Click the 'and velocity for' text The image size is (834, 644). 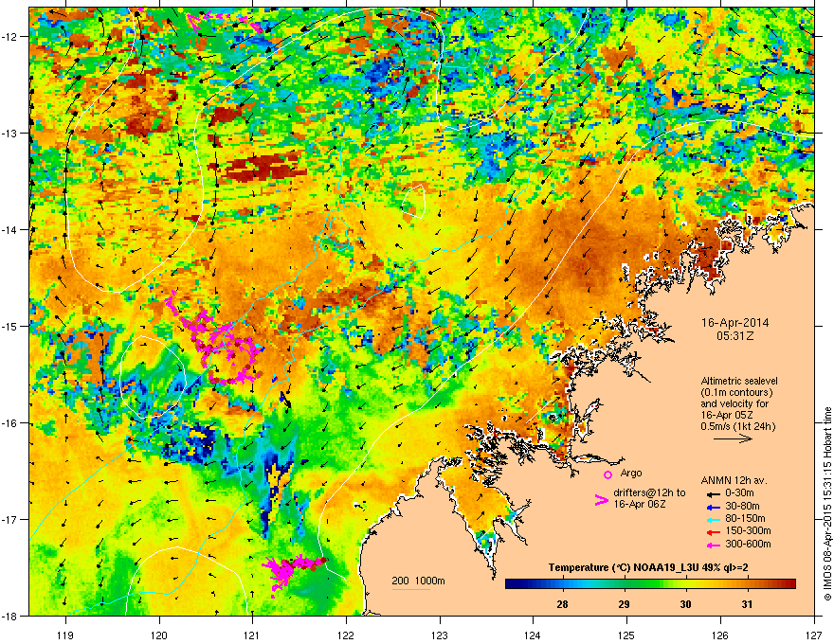734,403
